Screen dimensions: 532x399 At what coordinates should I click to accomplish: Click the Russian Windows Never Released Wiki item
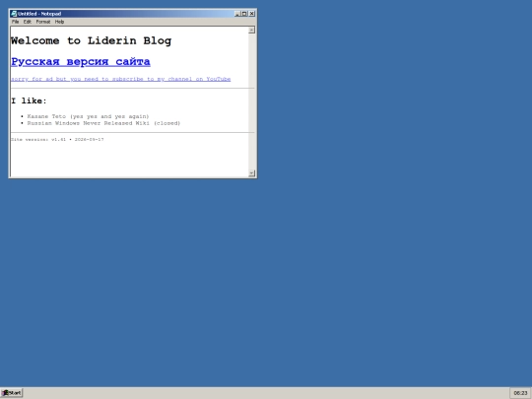[103, 123]
